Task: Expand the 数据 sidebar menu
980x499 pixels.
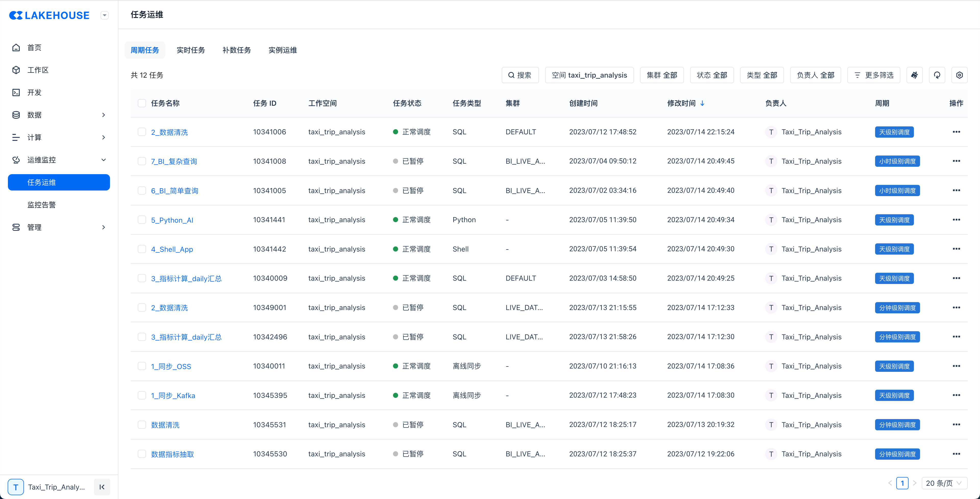Action: [x=103, y=115]
